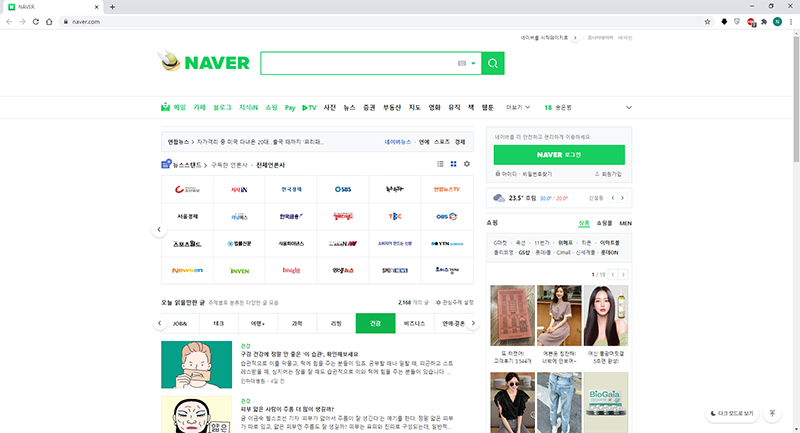Open the OBS press logo

[446, 216]
